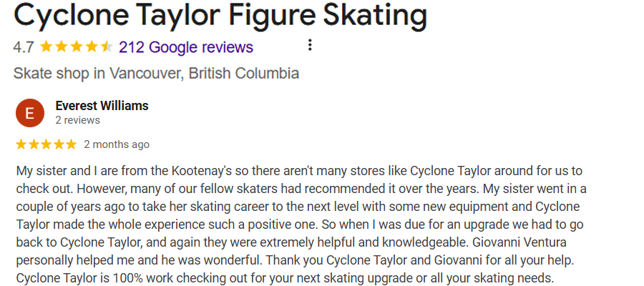
Task: Click "Skate shop in Vancouver, British Columbia" text
Action: pos(156,73)
